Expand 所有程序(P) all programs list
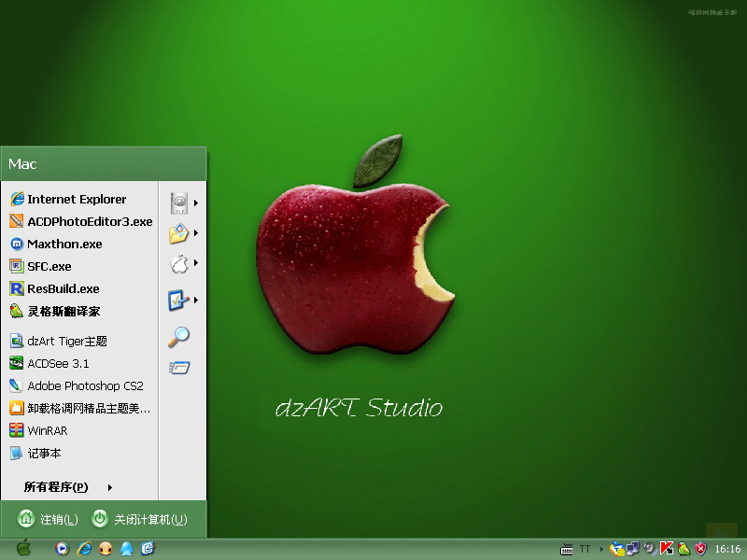 point(68,487)
